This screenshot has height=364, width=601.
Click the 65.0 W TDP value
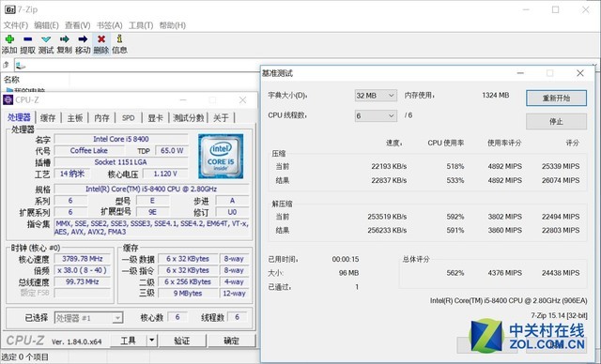172,150
